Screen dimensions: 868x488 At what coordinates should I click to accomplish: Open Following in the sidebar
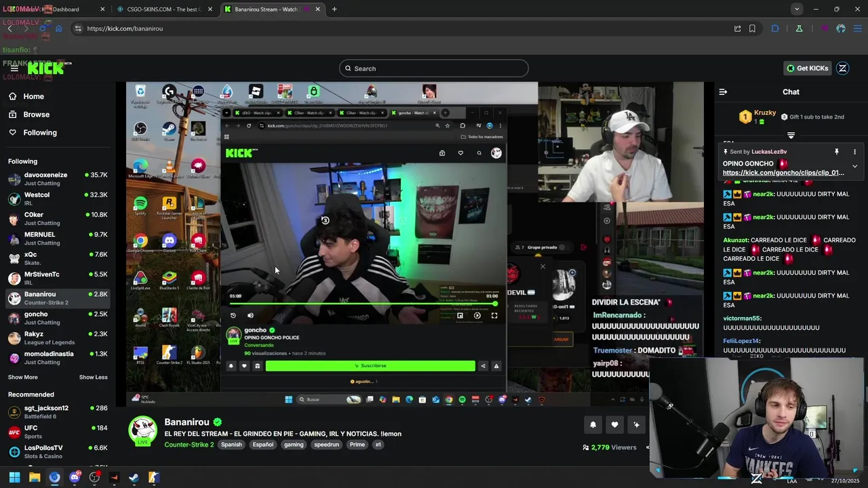point(40,133)
